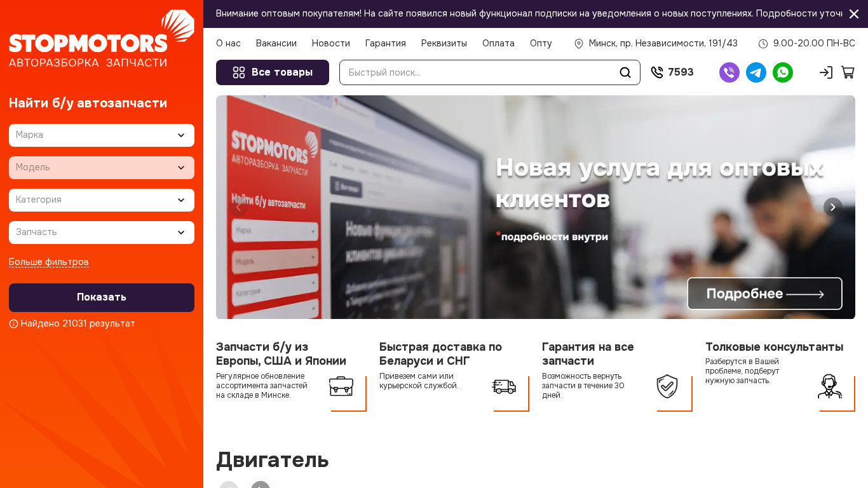Open Опту page
Image resolution: width=868 pixels, height=488 pixels.
541,44
